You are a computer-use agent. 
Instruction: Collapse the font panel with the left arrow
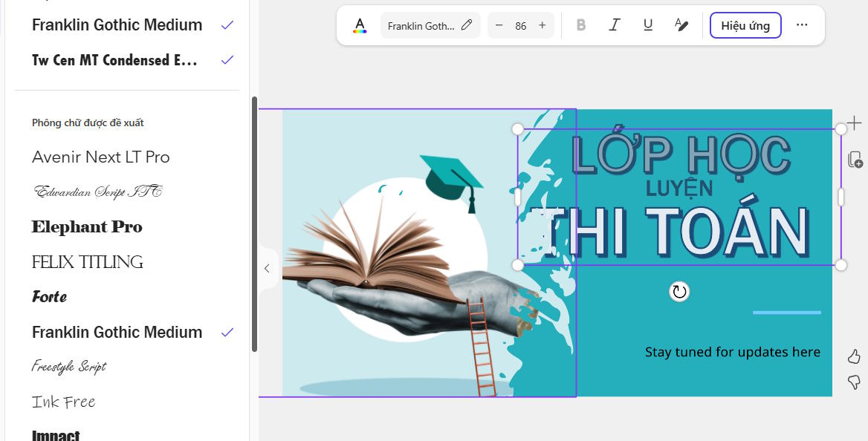(x=267, y=268)
